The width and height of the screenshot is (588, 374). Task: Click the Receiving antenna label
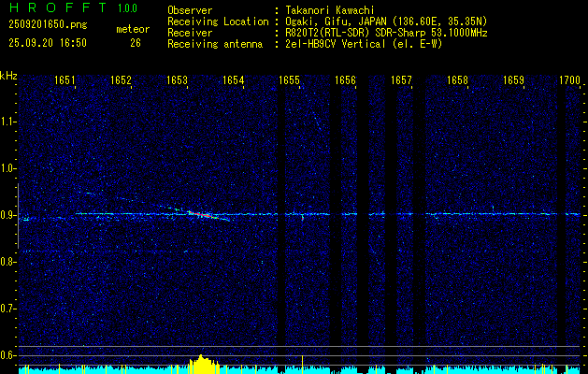pos(215,44)
